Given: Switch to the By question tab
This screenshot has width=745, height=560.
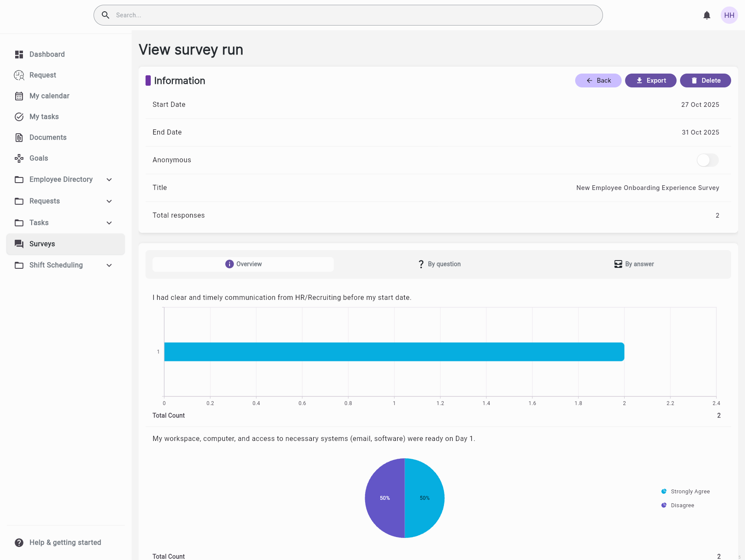Looking at the screenshot, I should pos(439,264).
